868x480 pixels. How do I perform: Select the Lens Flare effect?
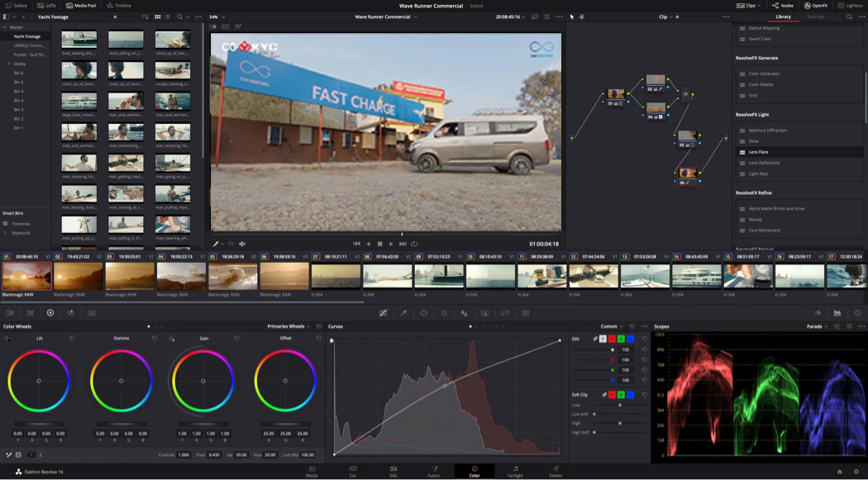tap(758, 152)
